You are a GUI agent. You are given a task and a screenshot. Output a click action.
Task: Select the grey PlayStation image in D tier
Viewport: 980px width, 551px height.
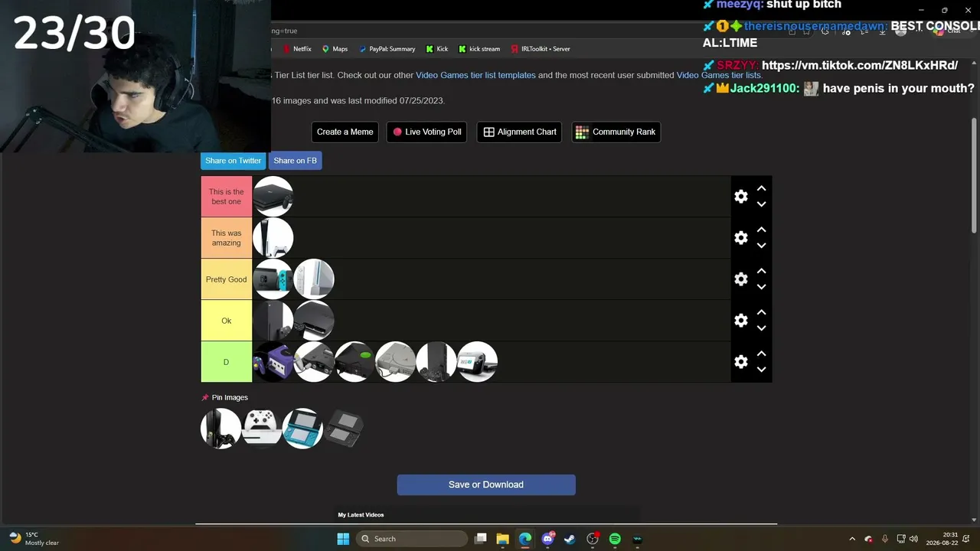[x=396, y=362]
